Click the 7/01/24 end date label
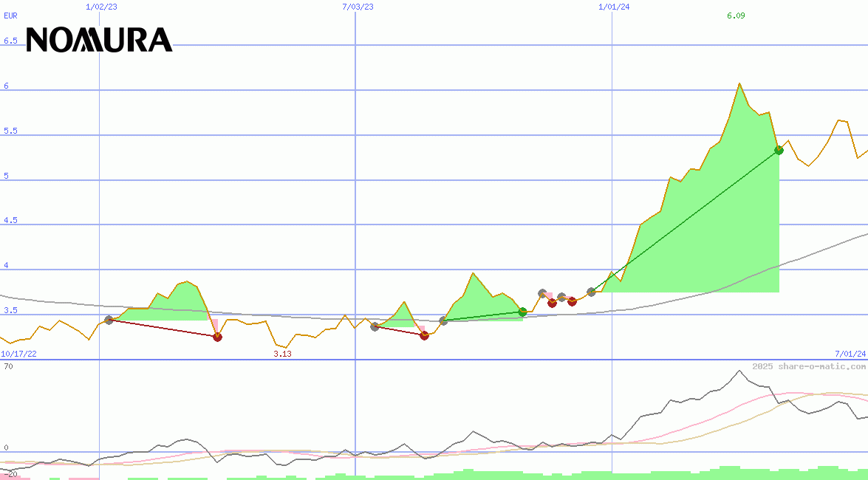 pos(850,354)
